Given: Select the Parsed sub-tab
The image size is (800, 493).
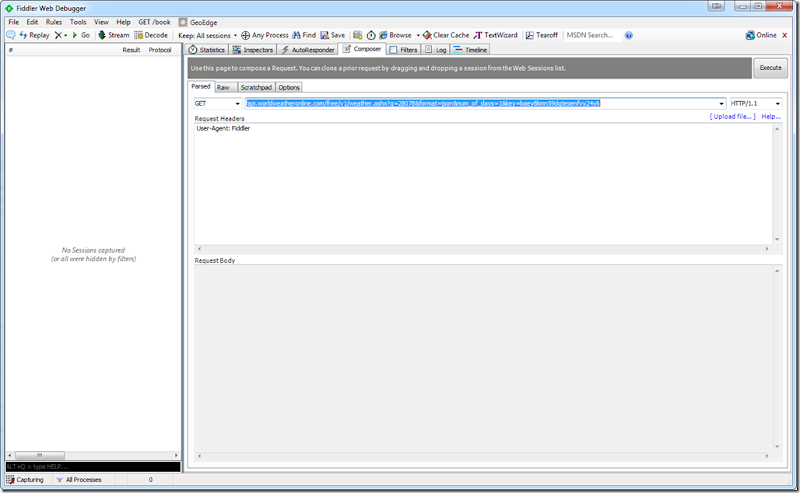Looking at the screenshot, I should 201,87.
